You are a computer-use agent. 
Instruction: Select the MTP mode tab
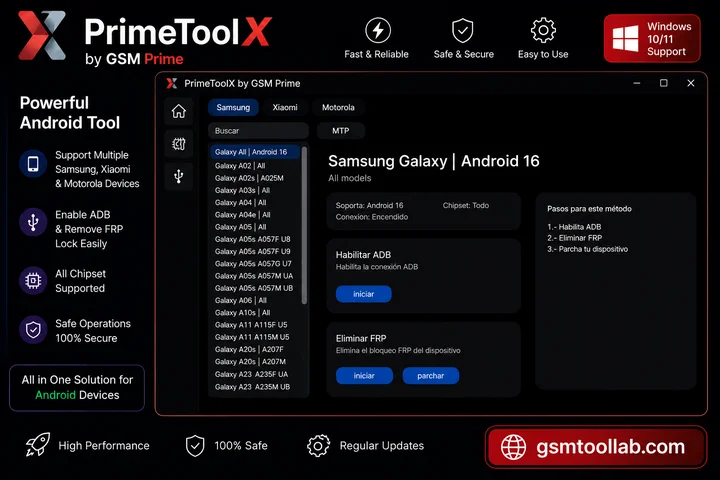341,131
